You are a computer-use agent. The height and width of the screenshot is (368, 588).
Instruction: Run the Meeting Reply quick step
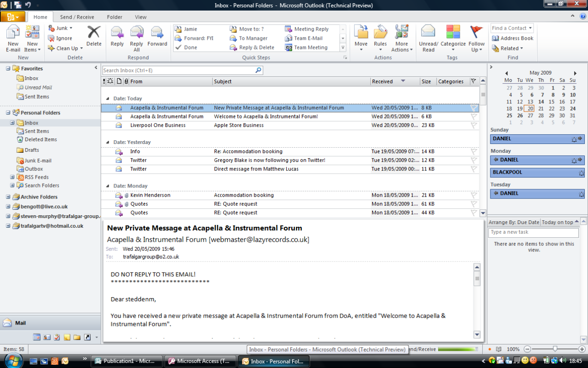tap(307, 29)
